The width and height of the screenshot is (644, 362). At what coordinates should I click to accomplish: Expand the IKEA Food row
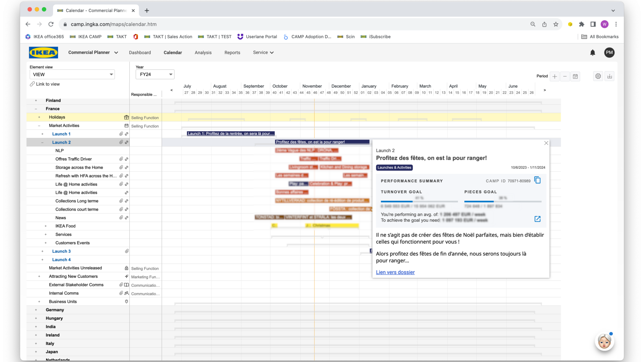tap(46, 226)
